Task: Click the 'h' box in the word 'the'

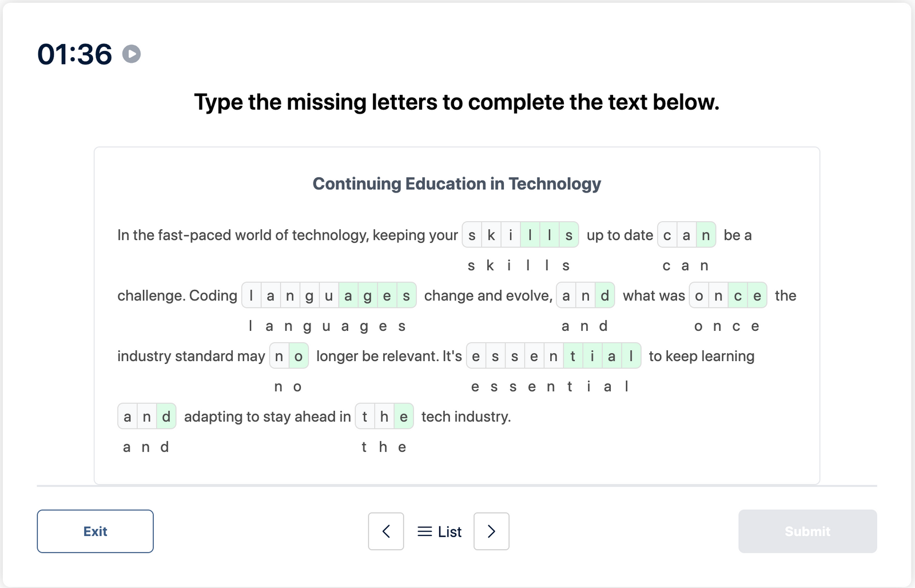Action: (384, 417)
